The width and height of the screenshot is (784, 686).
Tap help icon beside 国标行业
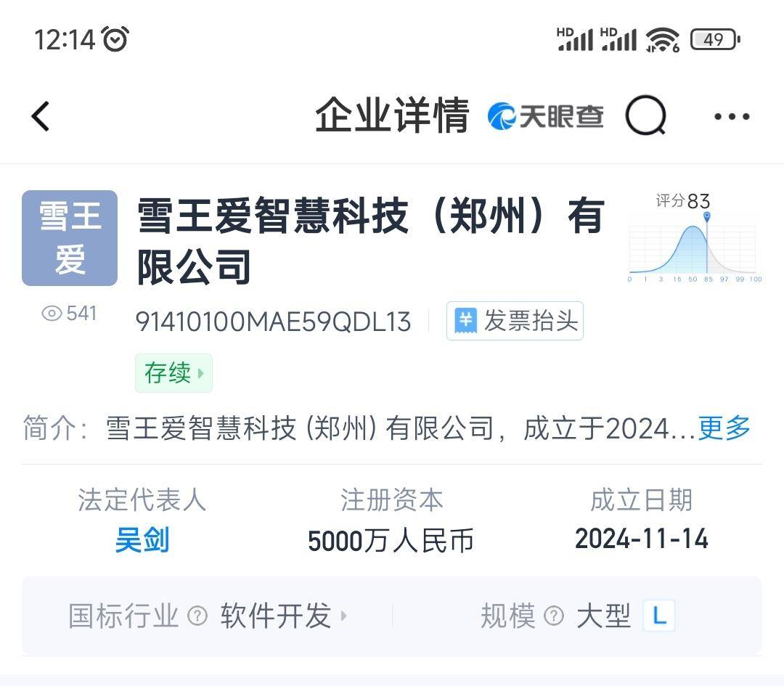pos(197,616)
